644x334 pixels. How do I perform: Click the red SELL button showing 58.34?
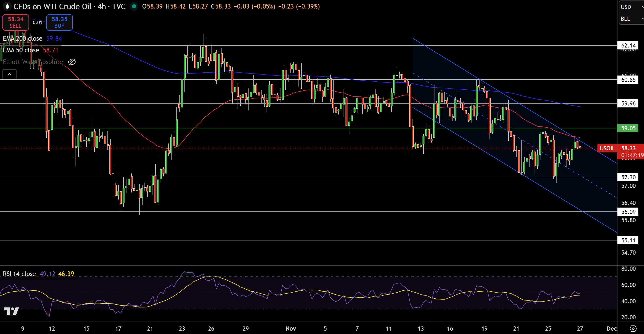click(16, 22)
